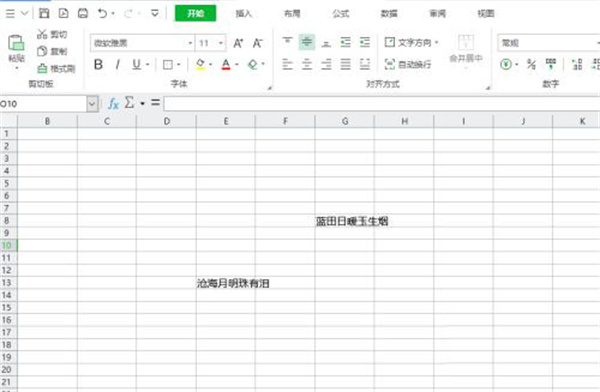Apply distributed alignment to cell
The image size is (600, 392).
coord(365,64)
